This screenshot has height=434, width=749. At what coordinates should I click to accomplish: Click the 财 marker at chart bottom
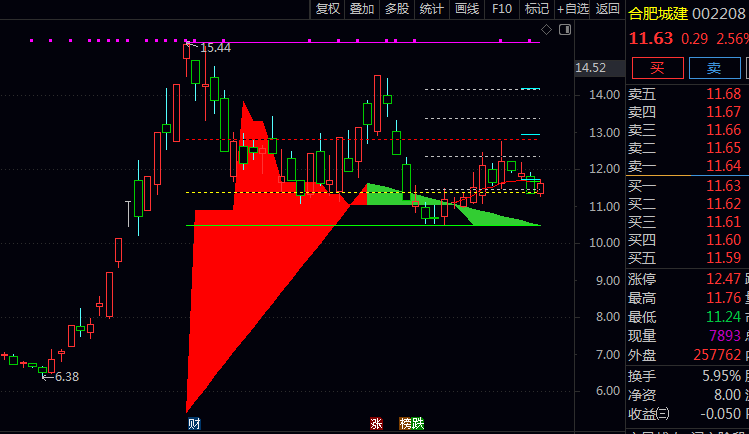point(194,423)
